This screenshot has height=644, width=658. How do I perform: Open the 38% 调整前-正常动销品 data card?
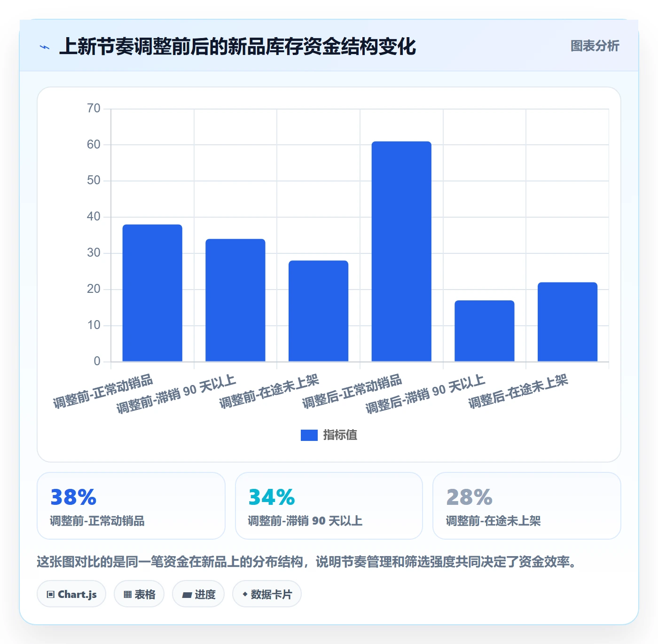click(131, 506)
